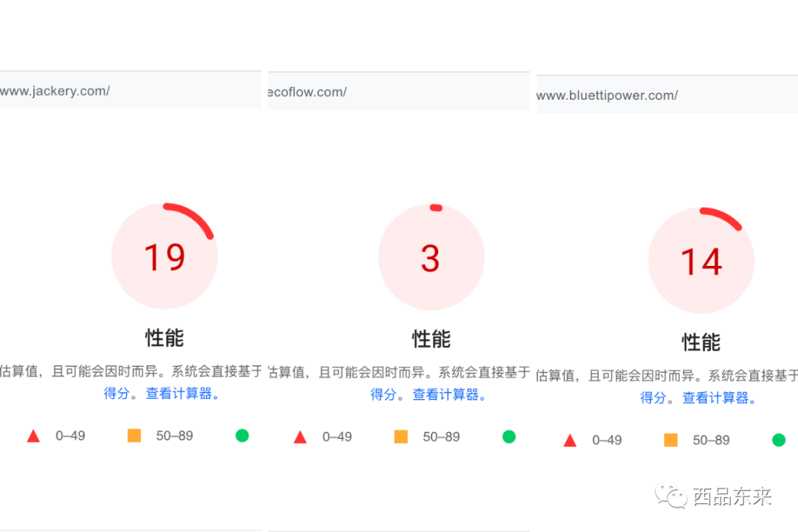Click 50–89 legend text in Jackery panel
Screen dimensions: 798x532
[x=174, y=436]
